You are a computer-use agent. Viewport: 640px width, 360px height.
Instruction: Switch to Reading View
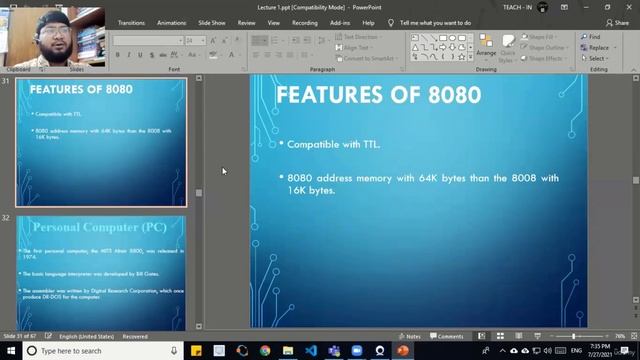click(518, 336)
